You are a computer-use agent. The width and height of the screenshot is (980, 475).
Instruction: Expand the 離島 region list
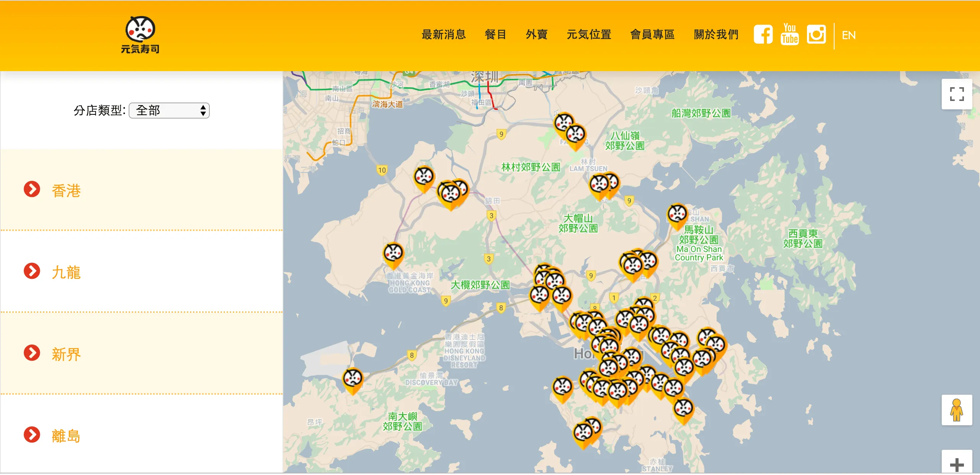point(66,436)
